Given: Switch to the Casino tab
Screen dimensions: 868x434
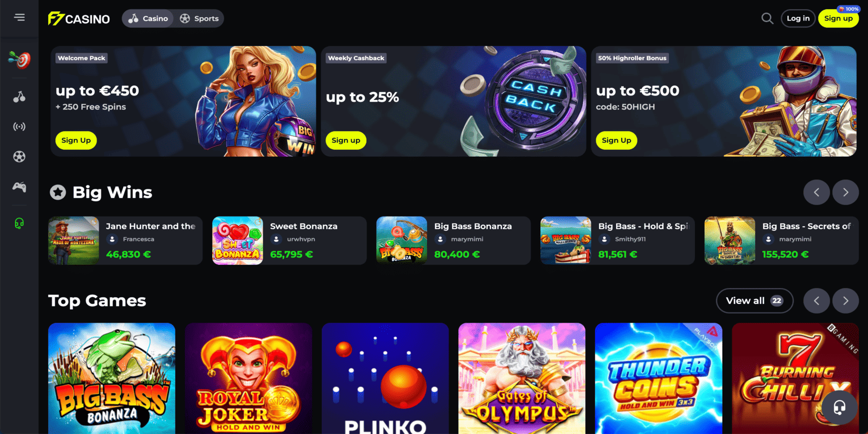Looking at the screenshot, I should 148,18.
